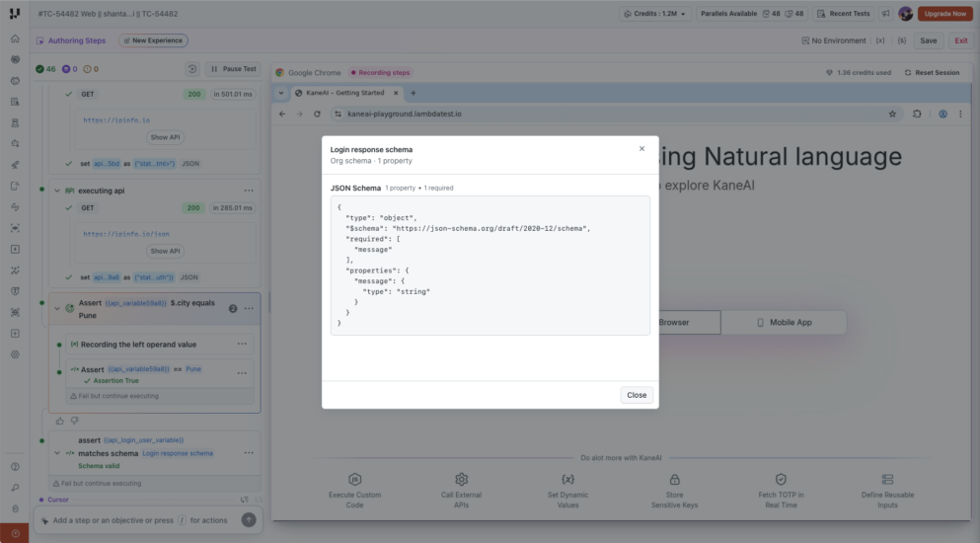The height and width of the screenshot is (543, 980).
Task: Click the replay history icon beside Pause Test
Action: pos(192,69)
